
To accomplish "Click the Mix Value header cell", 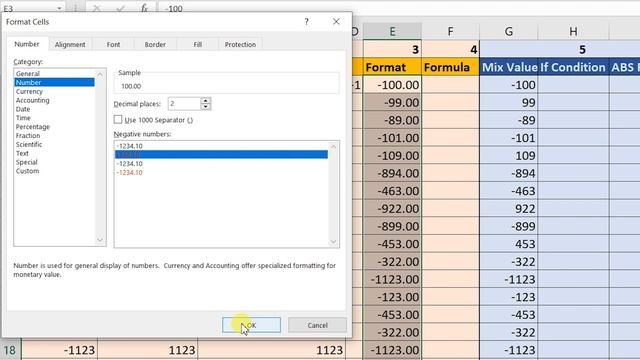I will point(509,67).
